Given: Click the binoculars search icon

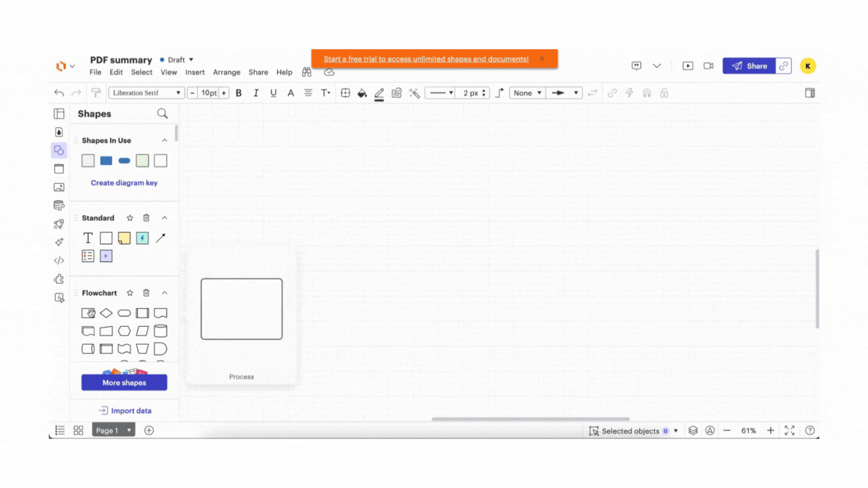Looking at the screenshot, I should pos(307,72).
